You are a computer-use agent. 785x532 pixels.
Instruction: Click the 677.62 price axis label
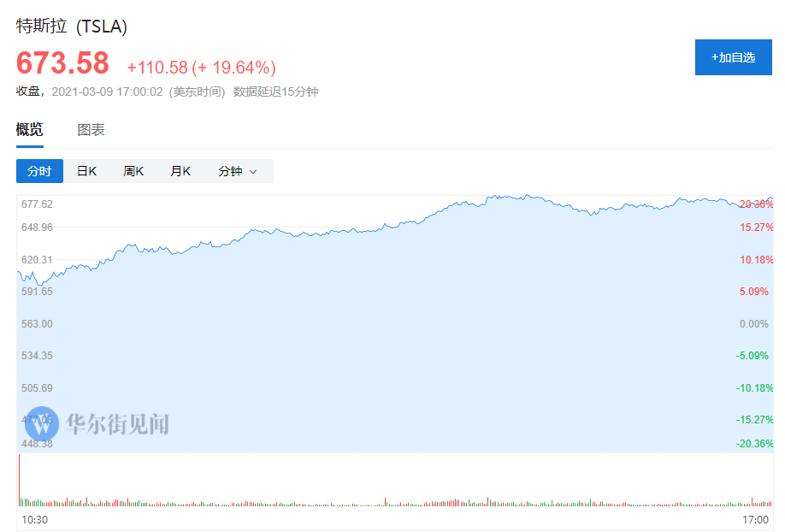37,204
